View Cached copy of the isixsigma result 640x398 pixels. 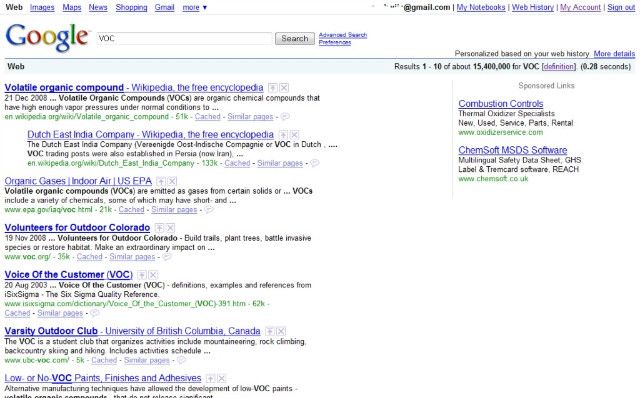tap(17, 313)
